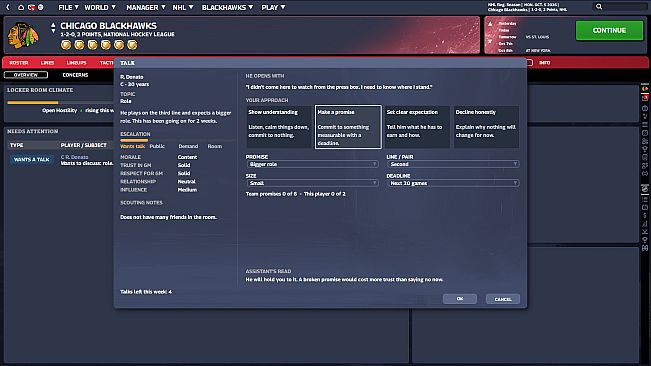651x366 pixels.
Task: Click the up arrow beside the team name
Action: point(53,26)
